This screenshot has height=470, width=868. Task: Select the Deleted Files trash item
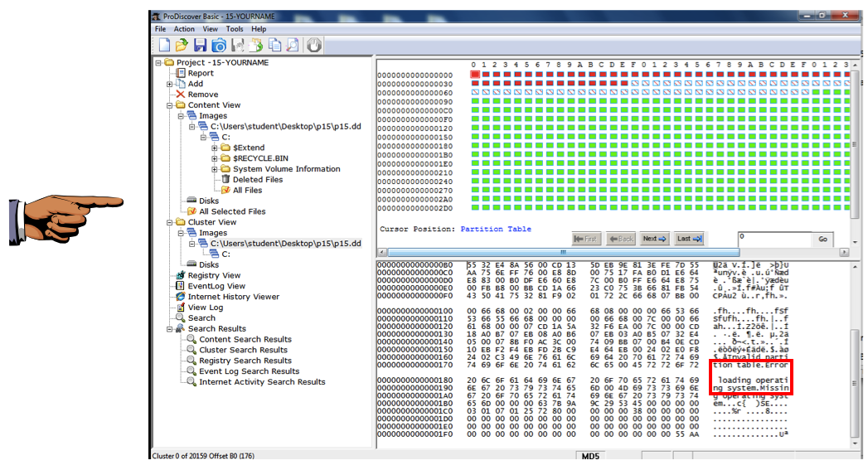257,179
